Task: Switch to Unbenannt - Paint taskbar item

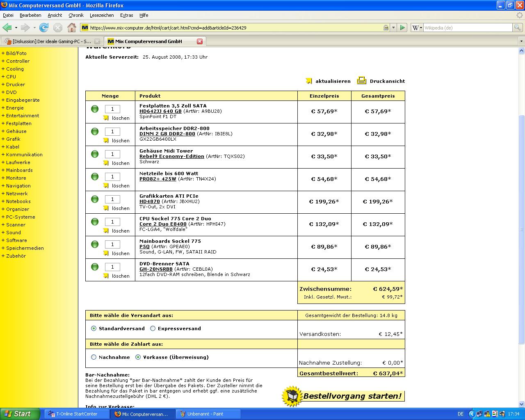Action: (x=208, y=414)
